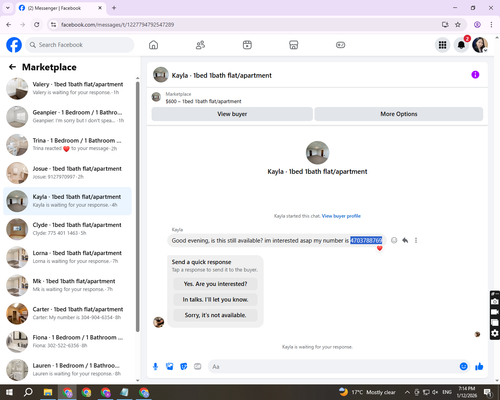
Task: Click the Messenger browser tab
Action: 61,8
